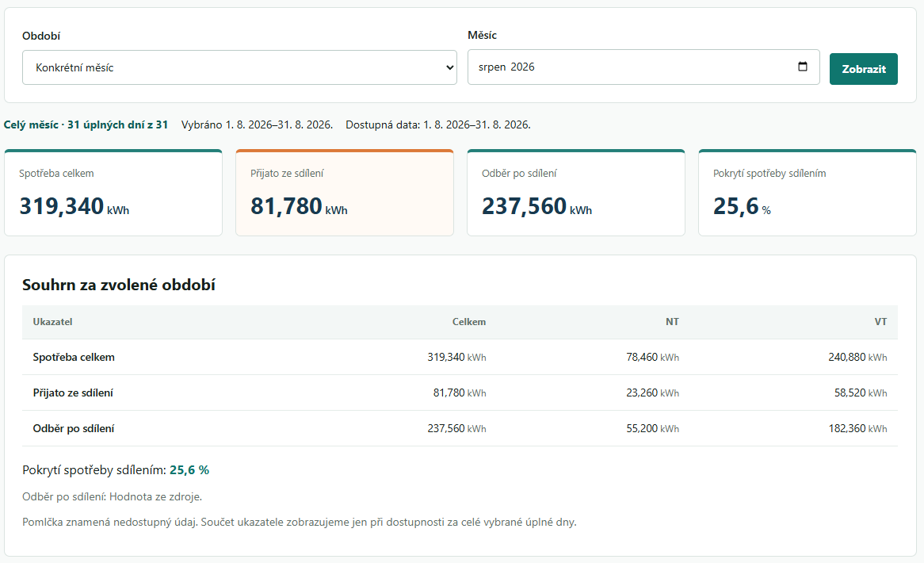Click the Celkem column header
The height and width of the screenshot is (563, 924).
469,322
